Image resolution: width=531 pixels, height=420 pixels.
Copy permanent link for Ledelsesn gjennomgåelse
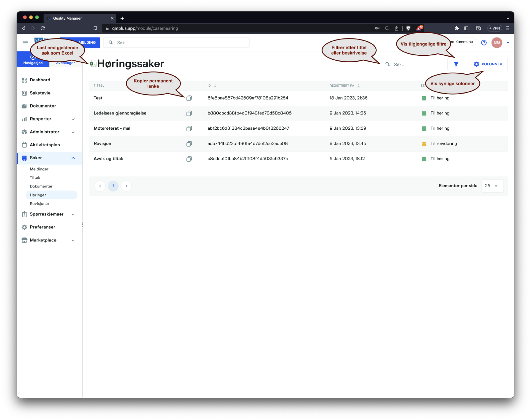point(189,113)
